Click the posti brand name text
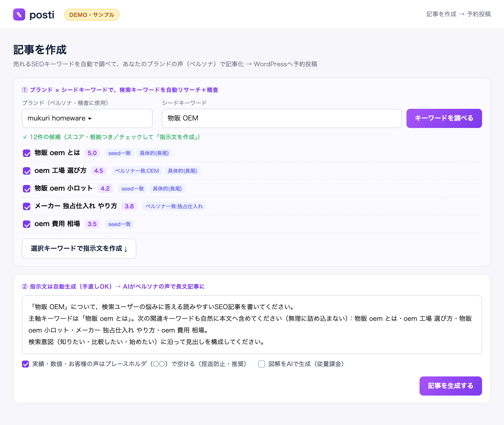The height and width of the screenshot is (425, 504). 42,15
